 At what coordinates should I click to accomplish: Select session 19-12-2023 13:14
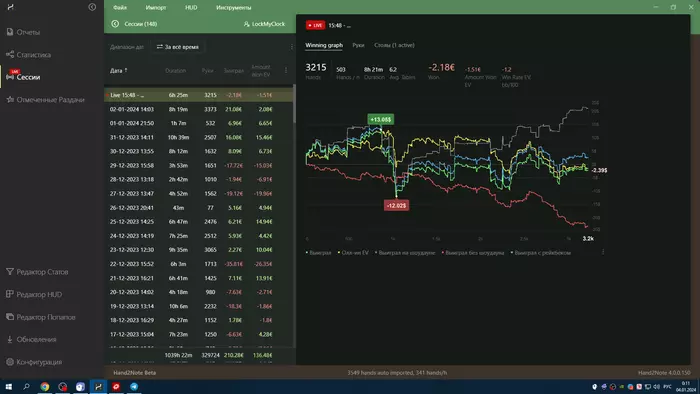pyautogui.click(x=199, y=306)
